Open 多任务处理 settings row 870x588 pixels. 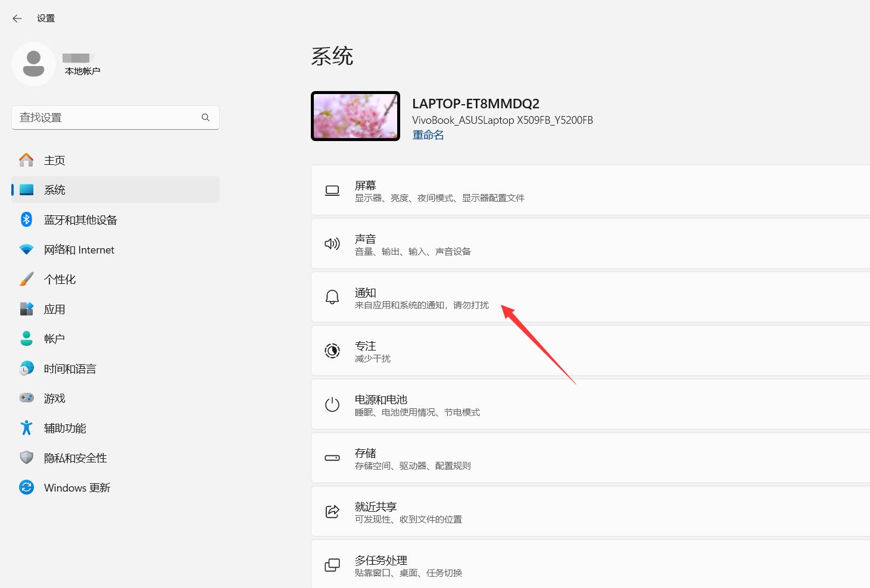click(590, 564)
